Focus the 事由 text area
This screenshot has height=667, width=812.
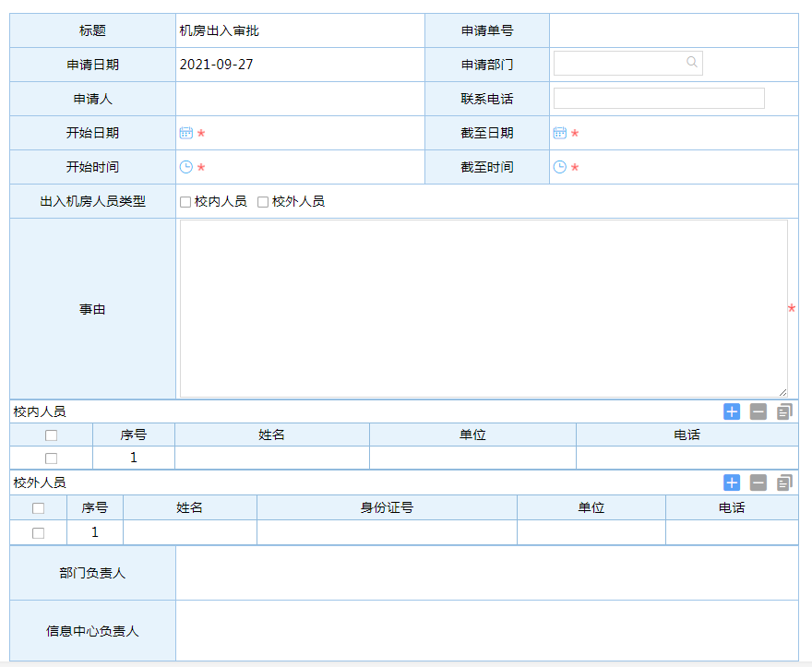coord(483,309)
